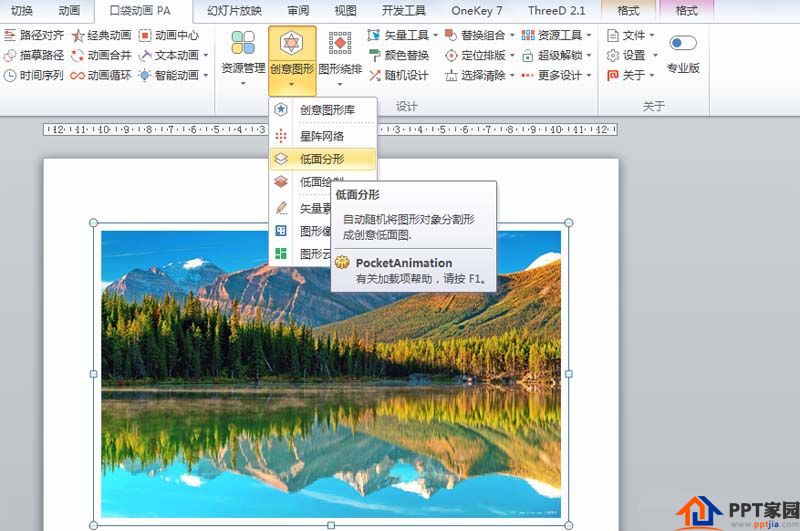
Task: Select 描摹路径 trace path tool
Action: (x=34, y=55)
